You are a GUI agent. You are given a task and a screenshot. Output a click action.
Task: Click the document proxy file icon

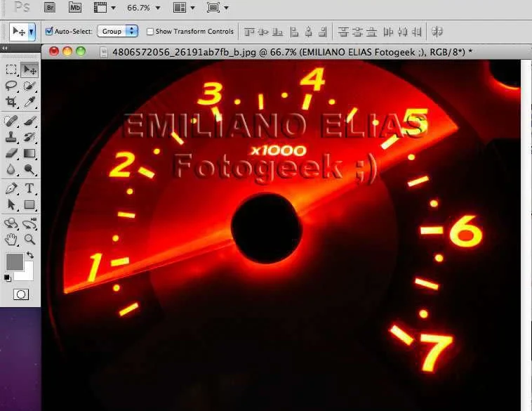(x=104, y=52)
